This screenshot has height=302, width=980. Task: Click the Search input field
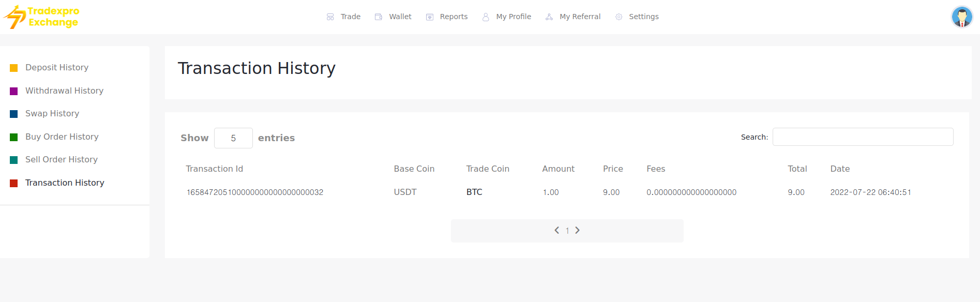[863, 137]
